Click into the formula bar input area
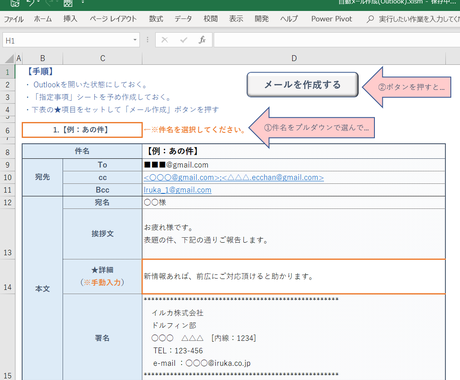 (337, 40)
